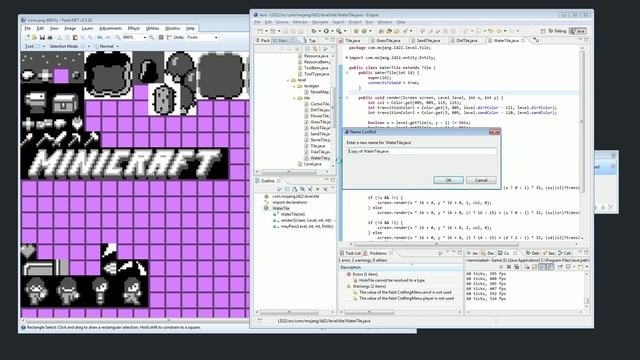Click the green Run icon in Eclipse toolbar
The image size is (640, 360).
(x=327, y=31)
